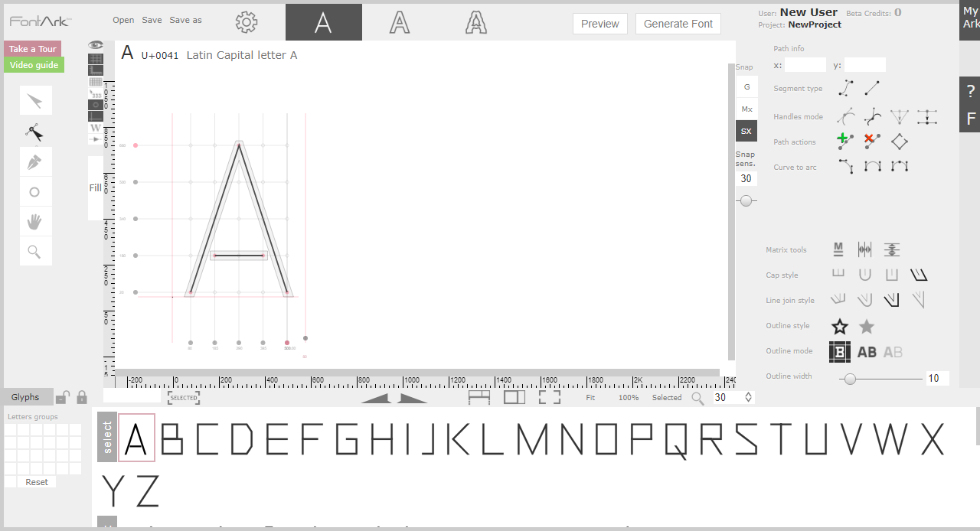Click the open padlock icon
Viewport: 980px width, 531px height.
click(64, 397)
